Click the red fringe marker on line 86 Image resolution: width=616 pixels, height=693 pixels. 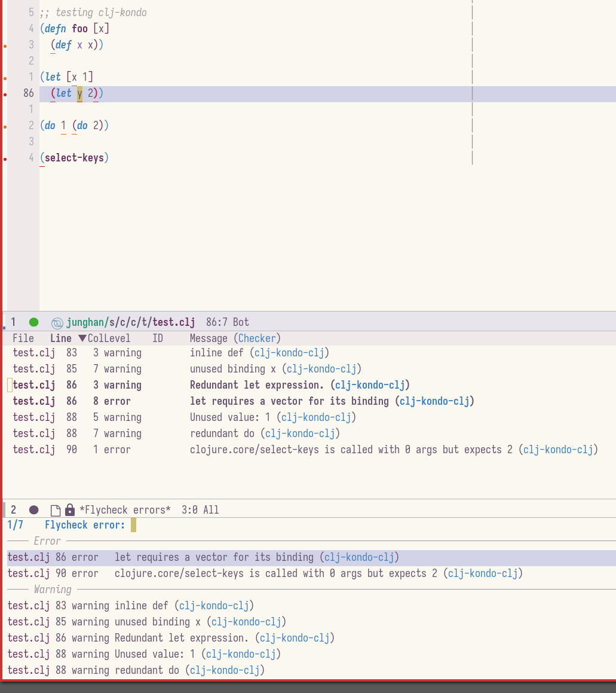point(5,94)
